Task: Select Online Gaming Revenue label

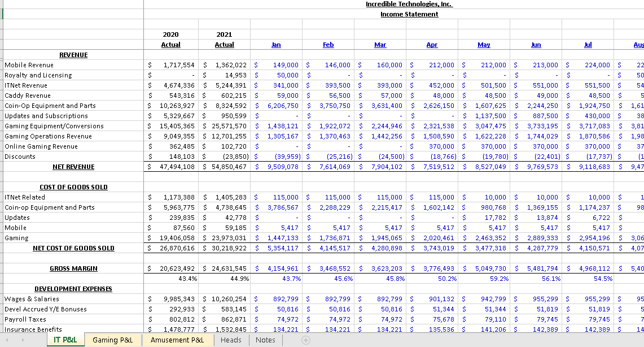Action: click(x=41, y=146)
